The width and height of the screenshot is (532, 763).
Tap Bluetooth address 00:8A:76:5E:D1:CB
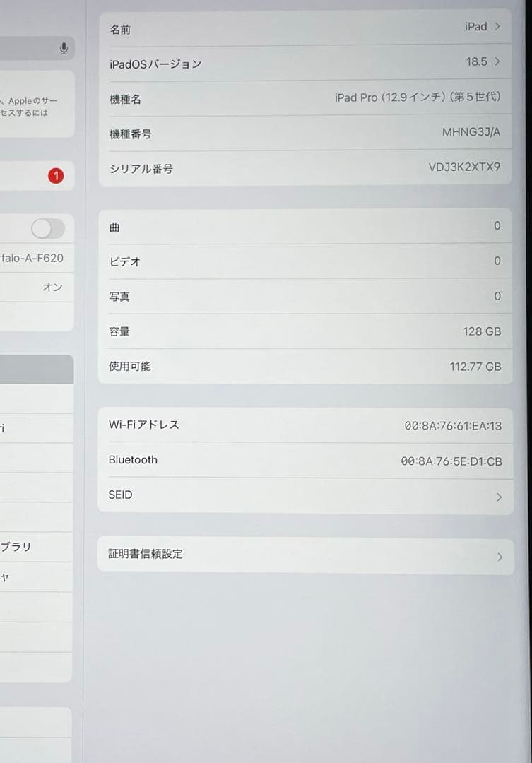pos(451,461)
